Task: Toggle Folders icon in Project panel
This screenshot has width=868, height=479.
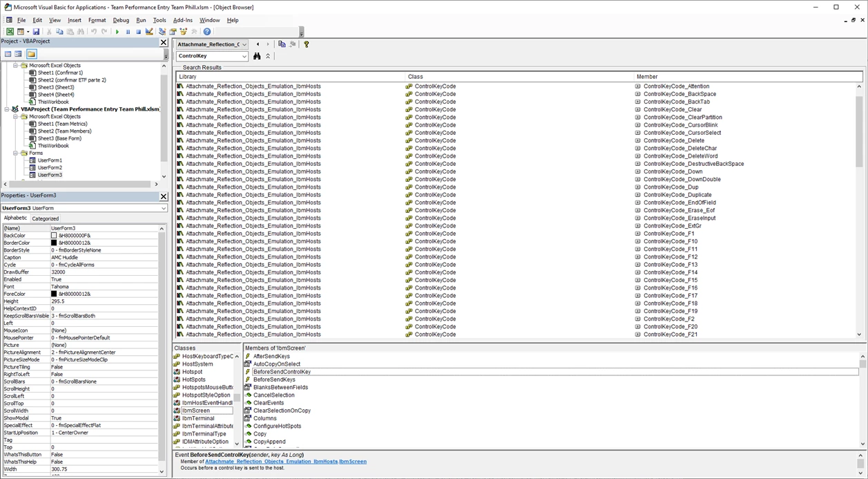Action: pos(31,54)
